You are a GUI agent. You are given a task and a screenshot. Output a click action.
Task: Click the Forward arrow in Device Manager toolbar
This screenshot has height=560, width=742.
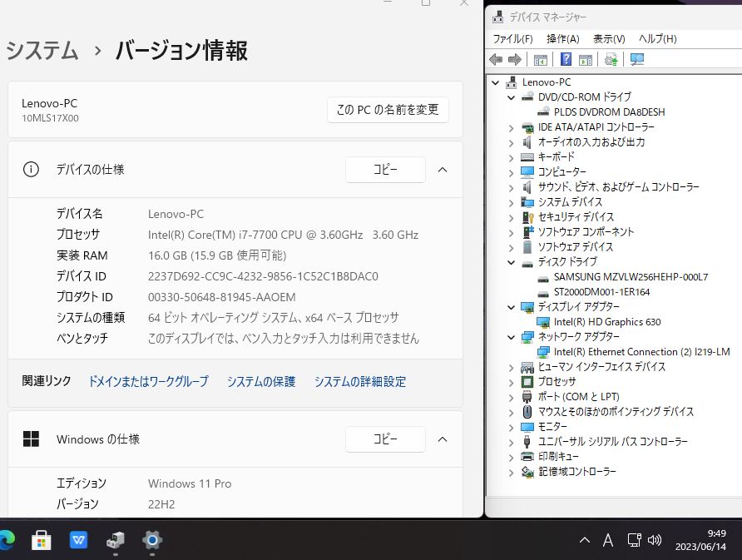click(x=514, y=60)
